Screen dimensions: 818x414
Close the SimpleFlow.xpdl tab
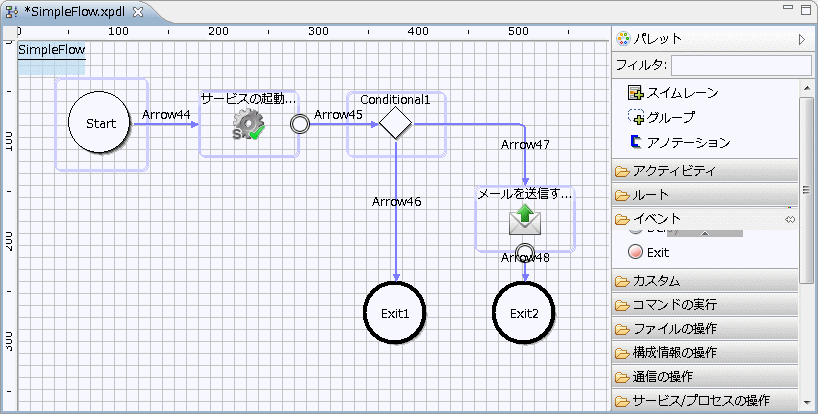(138, 12)
